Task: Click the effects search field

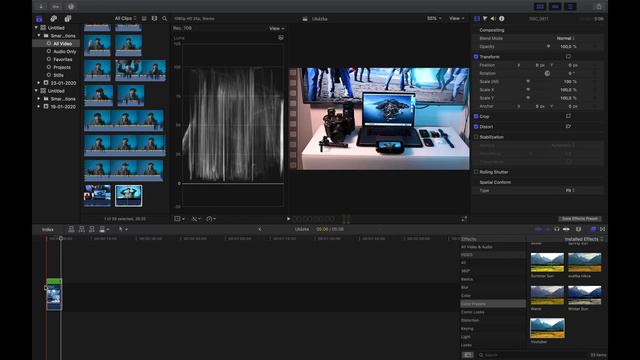Action: pos(532,355)
